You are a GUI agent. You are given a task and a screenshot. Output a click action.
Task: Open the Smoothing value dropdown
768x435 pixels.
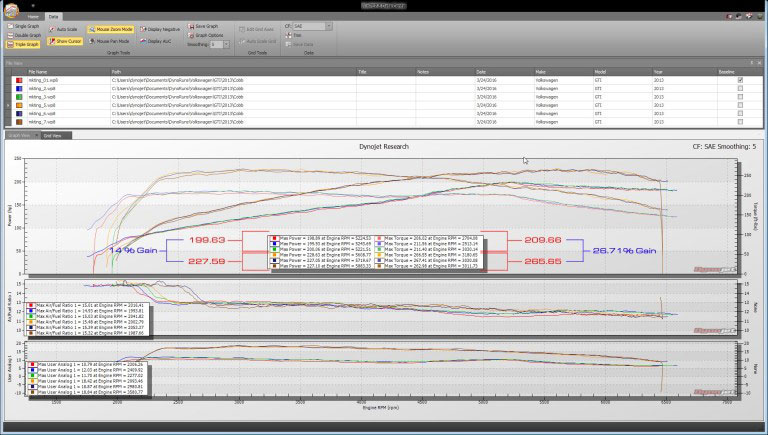coord(226,44)
